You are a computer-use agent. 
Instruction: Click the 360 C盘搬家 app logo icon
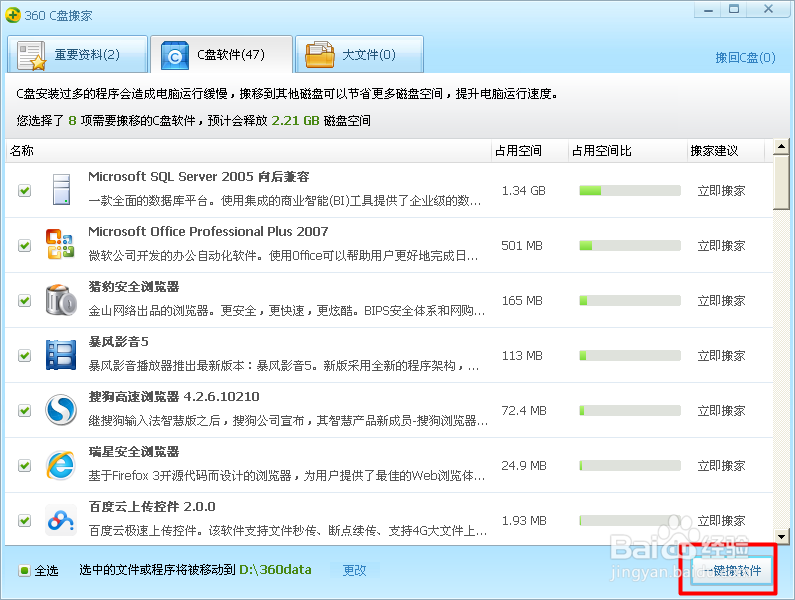[x=13, y=15]
